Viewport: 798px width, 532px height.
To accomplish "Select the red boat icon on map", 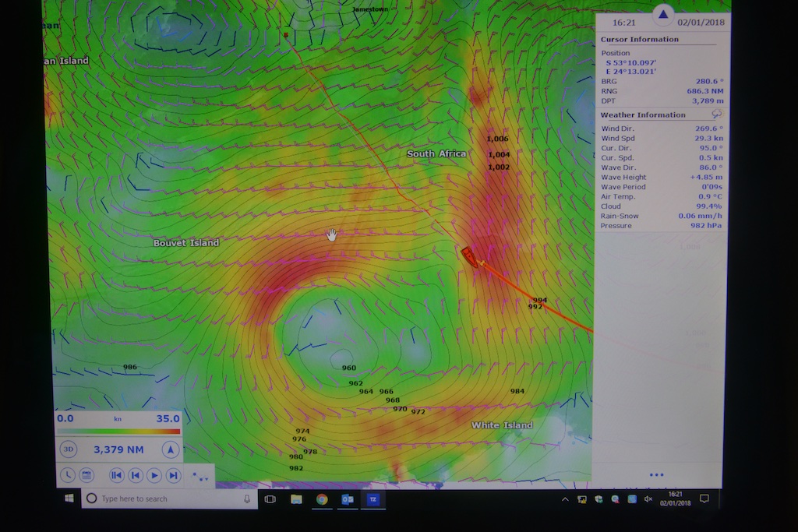I will [469, 256].
